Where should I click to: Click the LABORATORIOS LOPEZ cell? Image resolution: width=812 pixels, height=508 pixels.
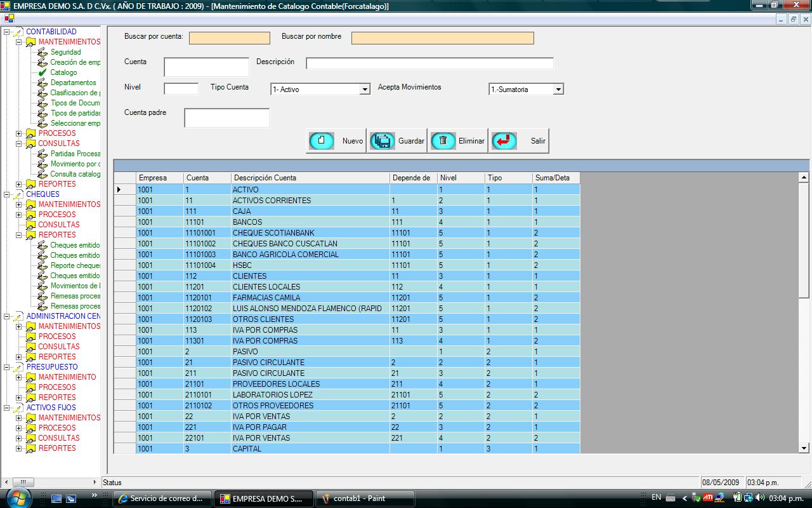click(310, 395)
